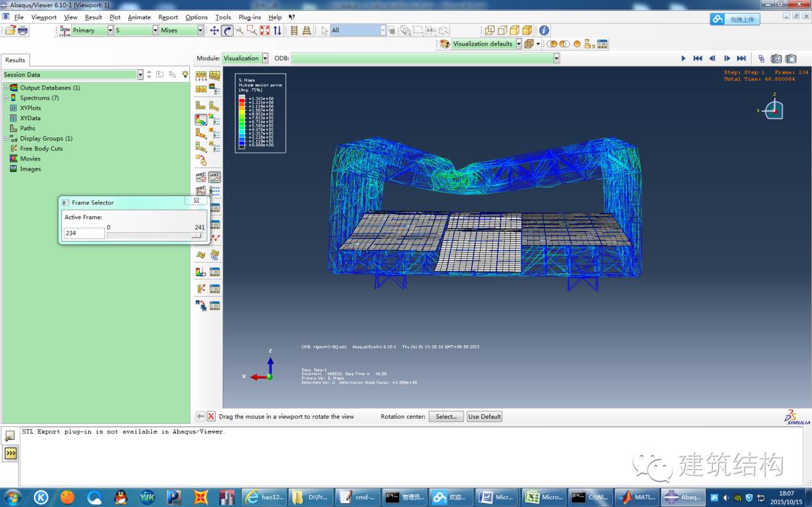Open the Tools menu
Viewport: 812px width, 507px height.
223,17
